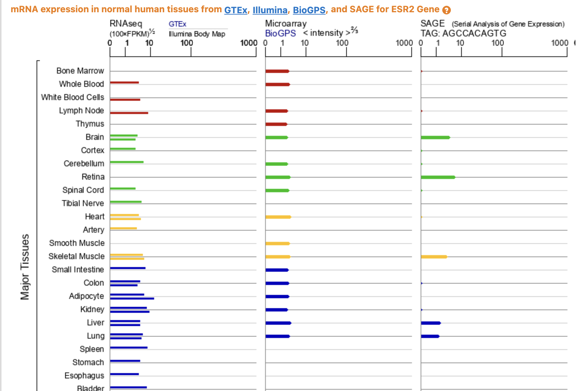The height and width of the screenshot is (391, 588).
Task: Click the Esophagus tissue label
Action: [84, 376]
